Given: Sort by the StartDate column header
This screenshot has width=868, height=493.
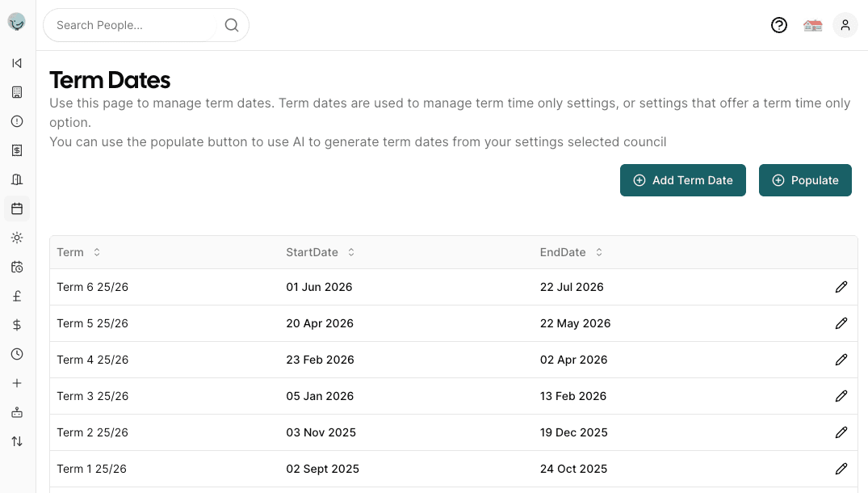Looking at the screenshot, I should (320, 252).
